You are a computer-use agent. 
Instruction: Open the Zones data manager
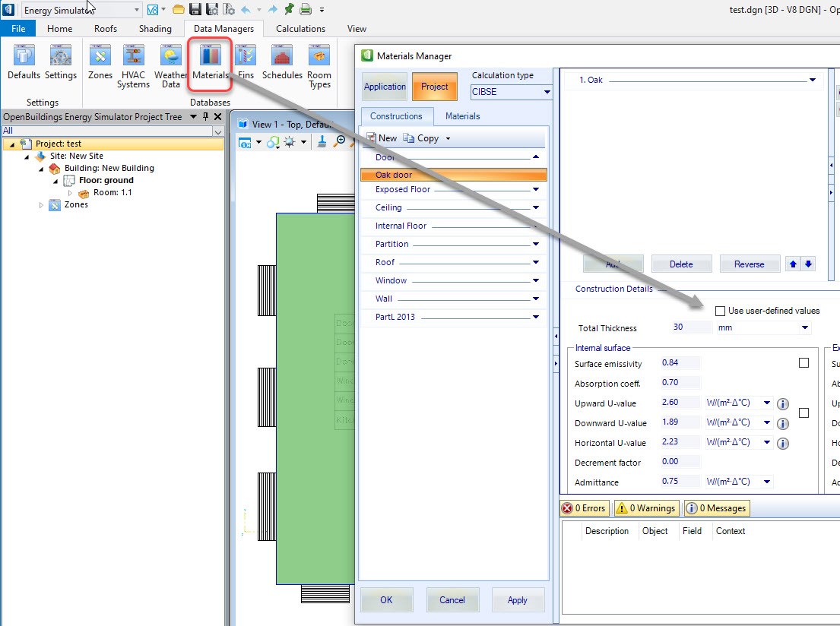[x=100, y=62]
